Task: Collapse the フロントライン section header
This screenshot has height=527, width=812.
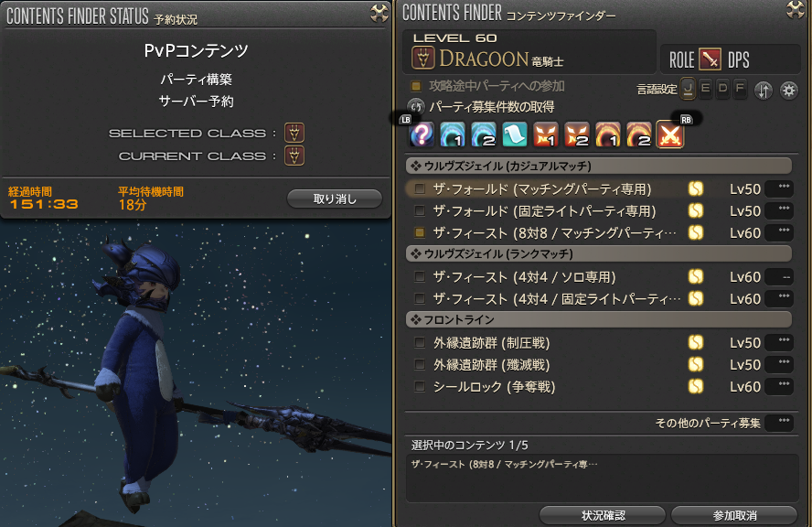Action: pyautogui.click(x=599, y=319)
